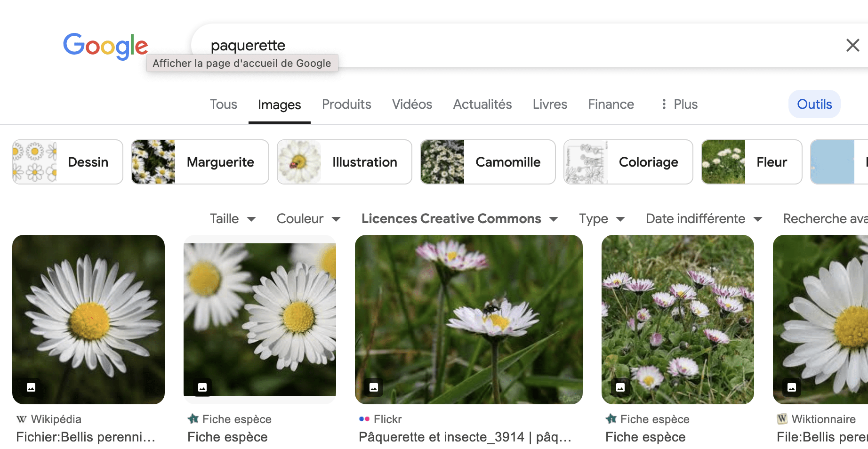The image size is (868, 449).
Task: Click the Wikipédia source name
Action: 56,419
